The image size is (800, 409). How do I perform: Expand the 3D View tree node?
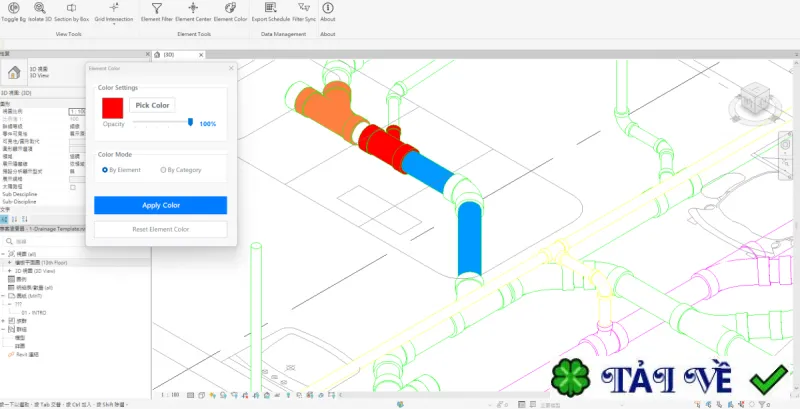(x=9, y=271)
